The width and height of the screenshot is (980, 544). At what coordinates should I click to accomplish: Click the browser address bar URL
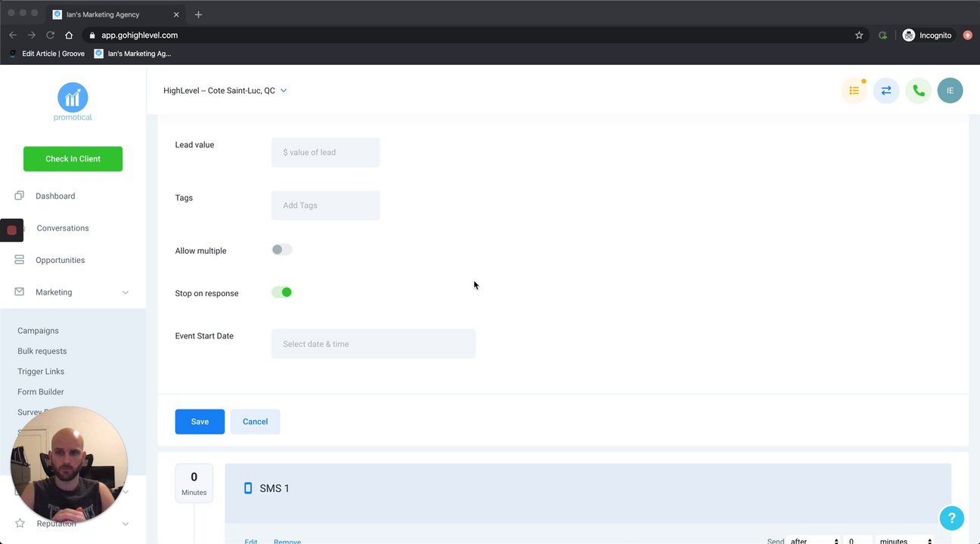pos(140,35)
